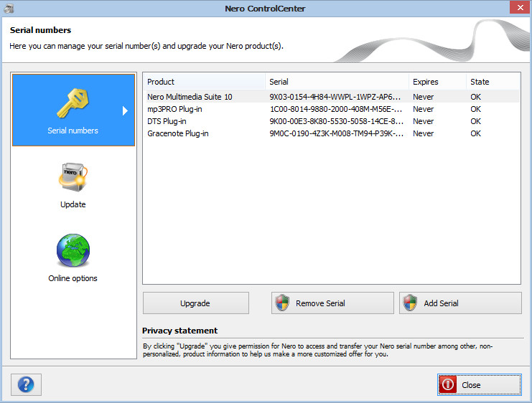
Task: Click the golden key Serial numbers icon
Action: click(x=73, y=103)
